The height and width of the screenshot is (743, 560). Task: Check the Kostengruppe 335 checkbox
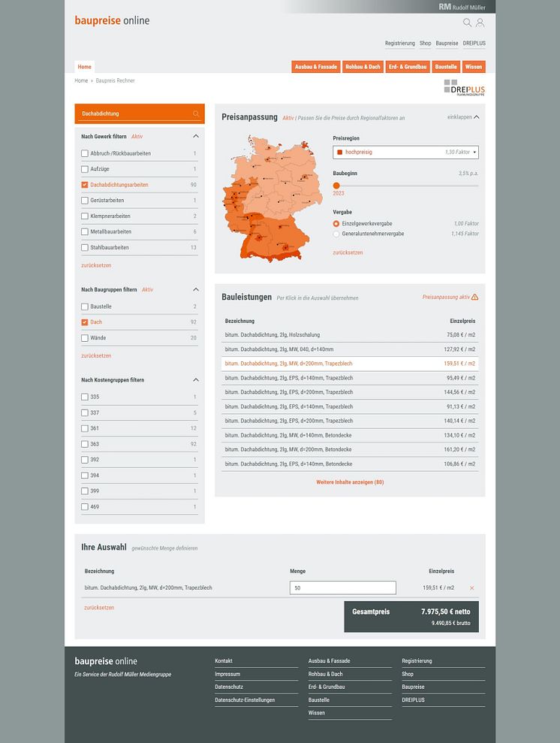(85, 397)
